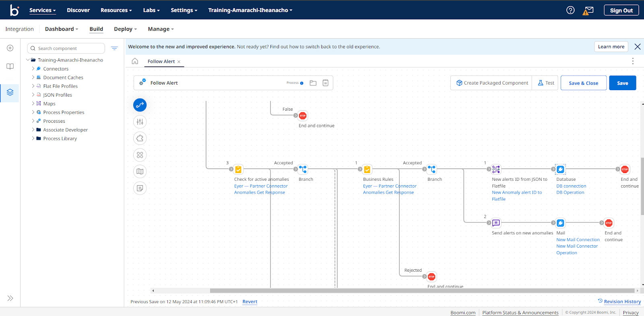Screen dimensions: 644x316
Task: Open the Settings dropdown menu
Action: [184, 10]
